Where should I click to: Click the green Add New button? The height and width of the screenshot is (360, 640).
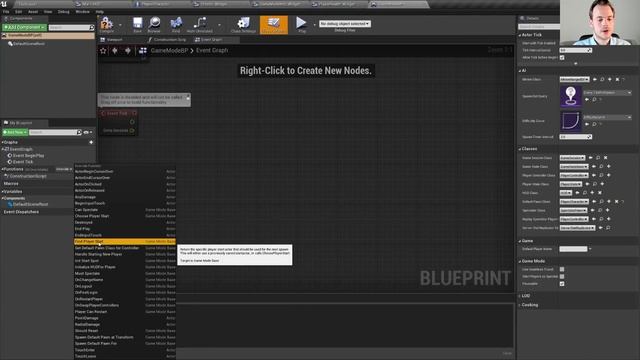[15, 132]
